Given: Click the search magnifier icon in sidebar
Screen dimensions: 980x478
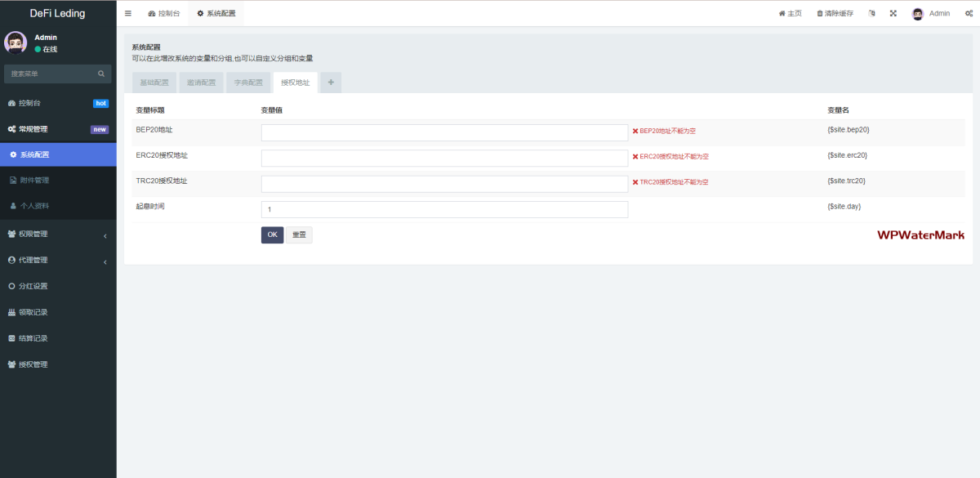Looking at the screenshot, I should tap(102, 74).
